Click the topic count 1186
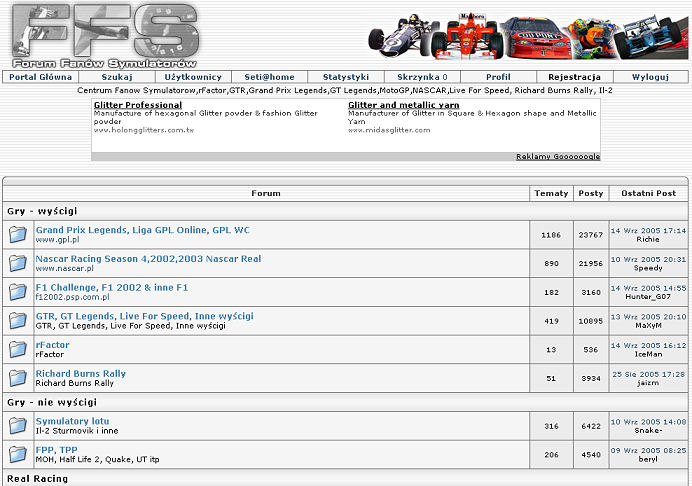 (x=551, y=235)
